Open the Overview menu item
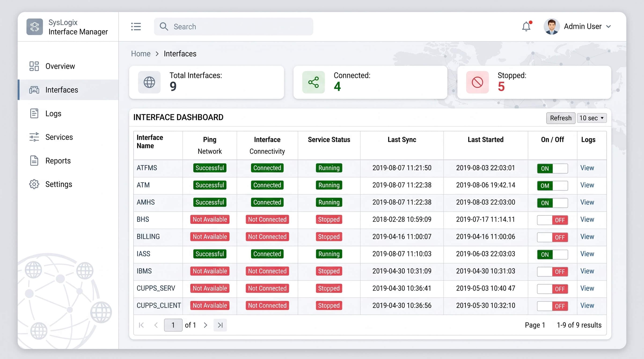The height and width of the screenshot is (359, 644). click(x=68, y=66)
